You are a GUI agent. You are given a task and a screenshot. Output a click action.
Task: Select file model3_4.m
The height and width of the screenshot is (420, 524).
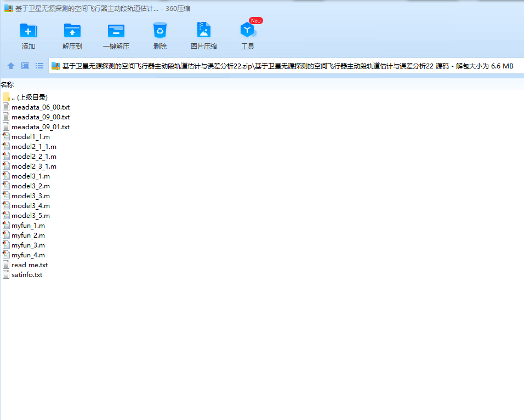click(26, 206)
